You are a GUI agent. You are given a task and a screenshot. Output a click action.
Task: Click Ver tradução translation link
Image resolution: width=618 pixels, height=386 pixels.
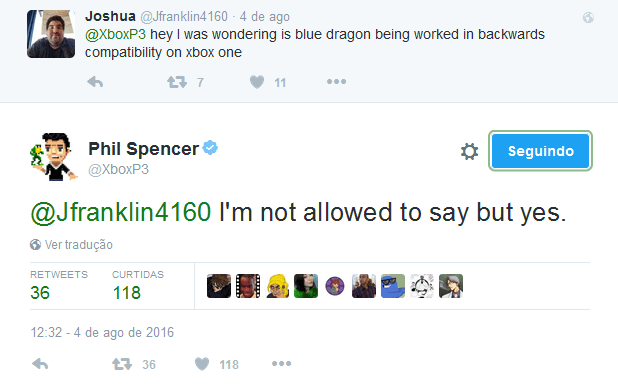click(79, 244)
